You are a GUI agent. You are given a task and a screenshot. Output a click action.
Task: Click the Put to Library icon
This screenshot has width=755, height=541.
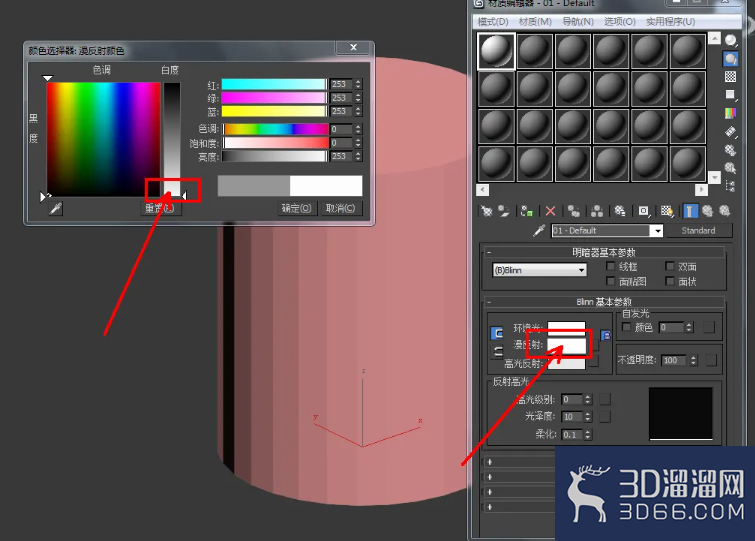[x=620, y=211]
